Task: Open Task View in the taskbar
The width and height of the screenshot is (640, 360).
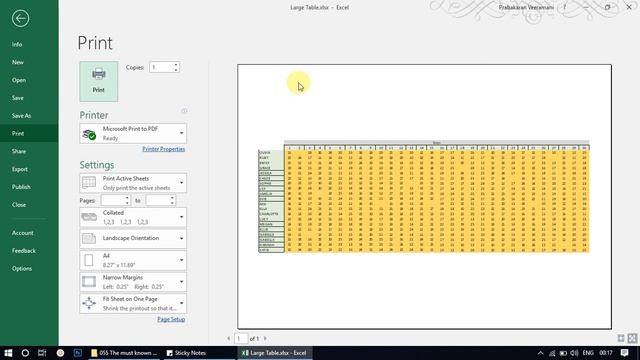Action: pyautogui.click(x=42, y=353)
